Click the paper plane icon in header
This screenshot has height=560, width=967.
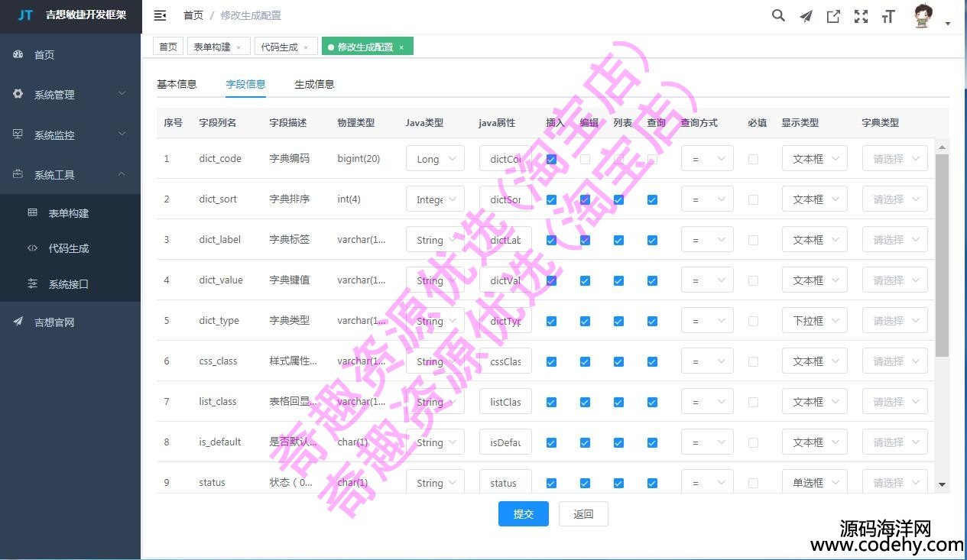tap(806, 16)
